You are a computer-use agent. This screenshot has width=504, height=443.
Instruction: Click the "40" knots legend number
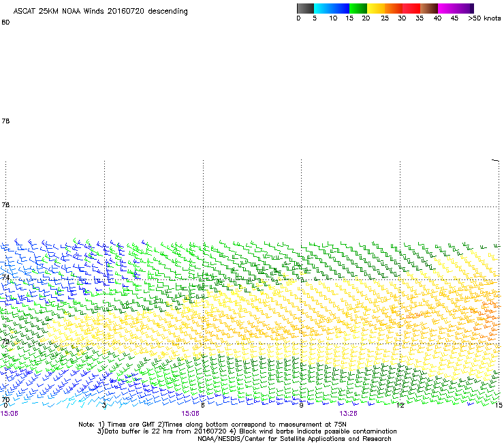click(x=437, y=18)
